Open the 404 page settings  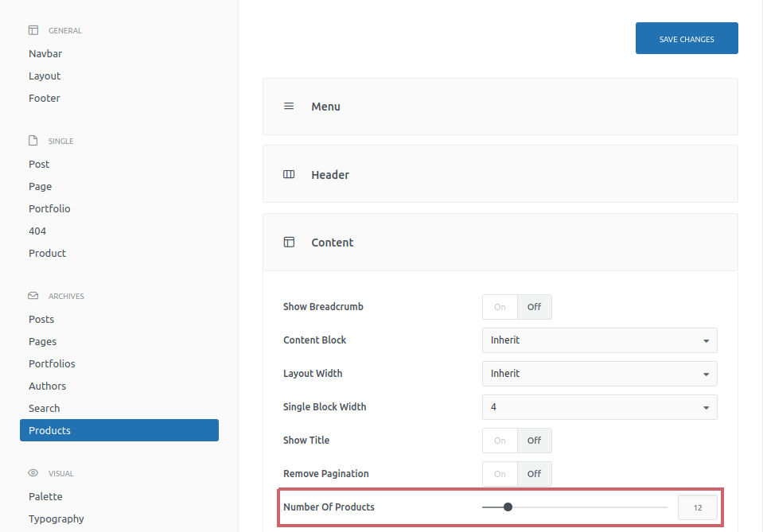(x=37, y=231)
